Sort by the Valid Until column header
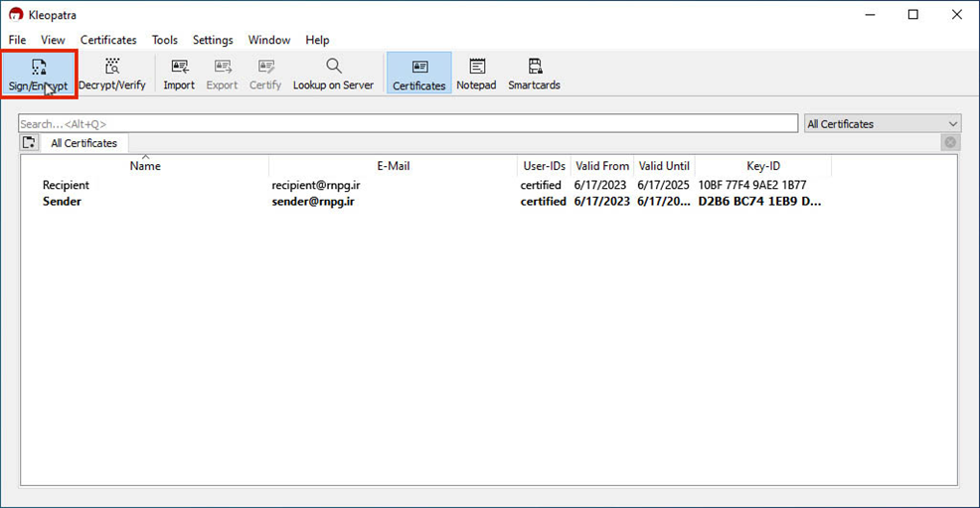This screenshot has height=508, width=980. (x=664, y=166)
